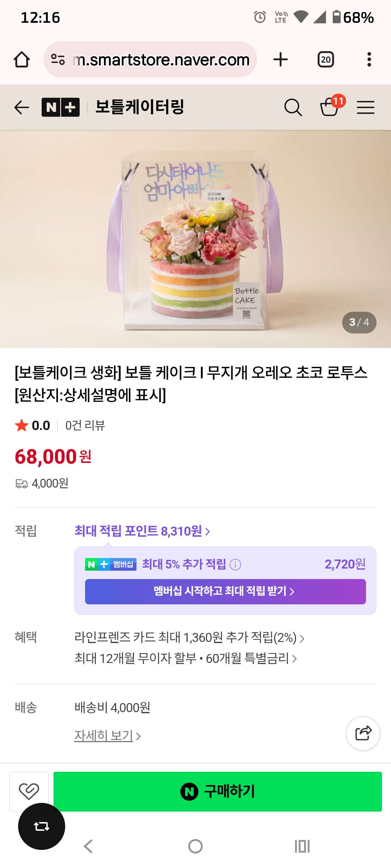Open the N+ Naver Plus store logo
This screenshot has width=391, height=868.
click(x=60, y=107)
